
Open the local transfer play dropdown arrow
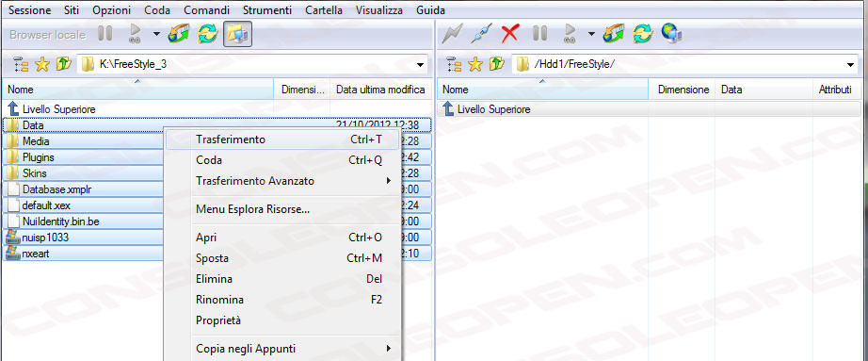pos(156,34)
